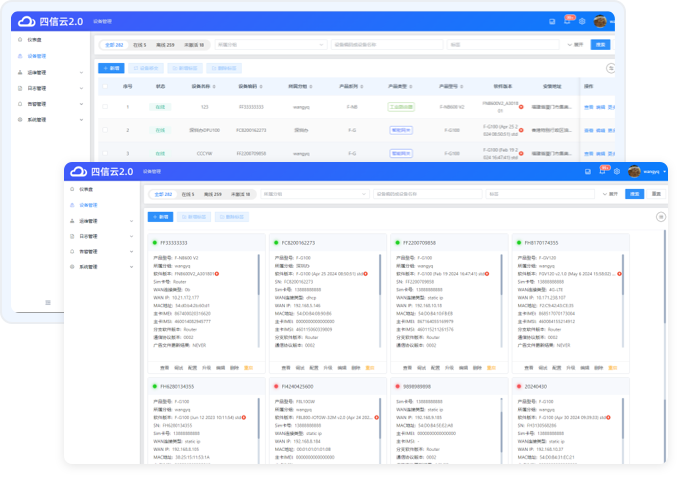The image size is (685, 481).
Task: Click the 设备移交 button in the back window
Action: click(x=146, y=68)
